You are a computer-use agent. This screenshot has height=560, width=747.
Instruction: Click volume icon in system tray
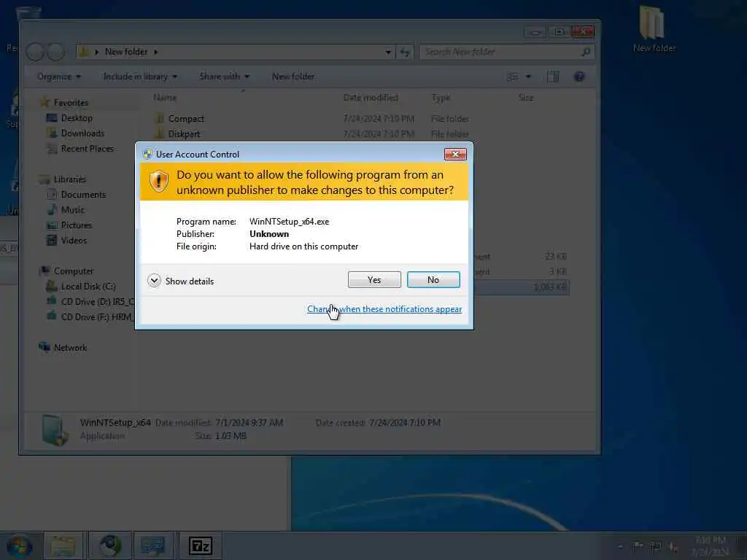tap(673, 546)
